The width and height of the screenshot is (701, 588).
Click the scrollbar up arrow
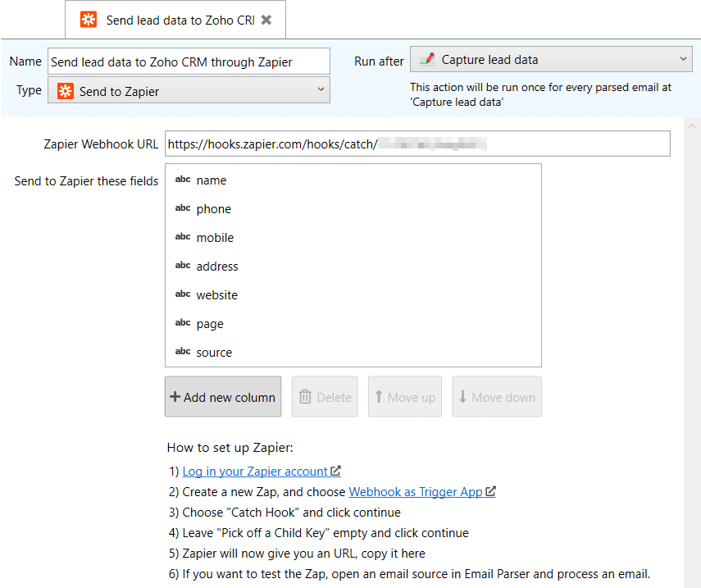click(x=692, y=126)
